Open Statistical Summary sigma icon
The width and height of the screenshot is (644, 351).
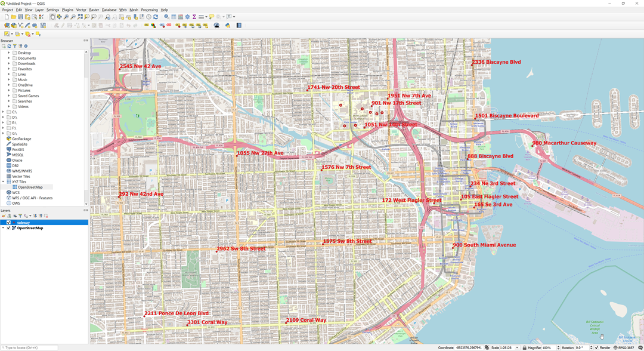[x=194, y=17]
